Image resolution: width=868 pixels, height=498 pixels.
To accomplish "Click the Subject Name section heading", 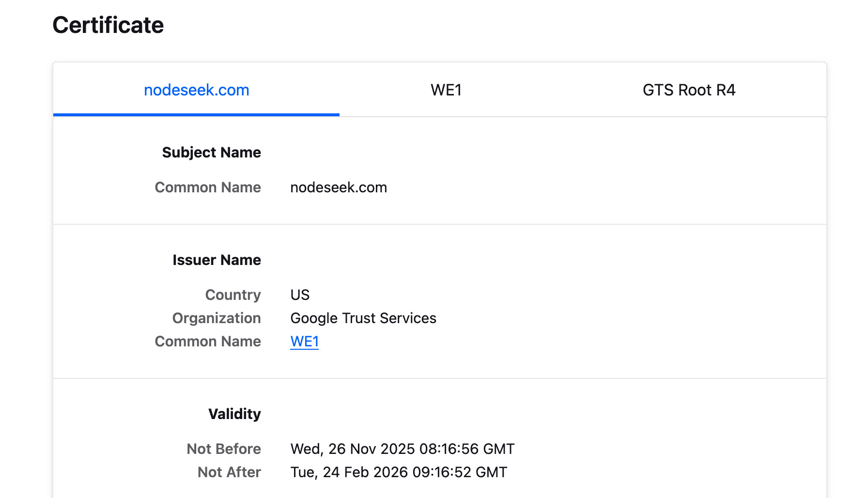I will pos(211,153).
